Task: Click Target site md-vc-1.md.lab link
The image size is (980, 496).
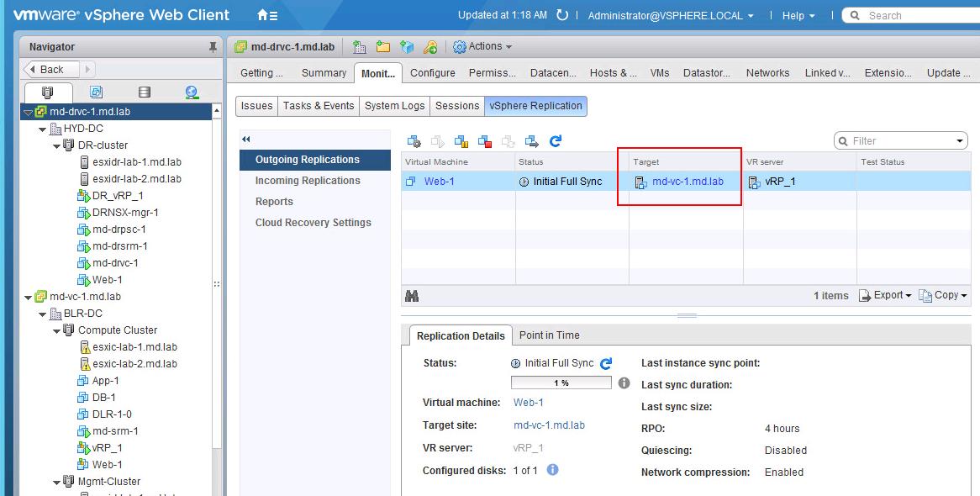Action: click(549, 425)
